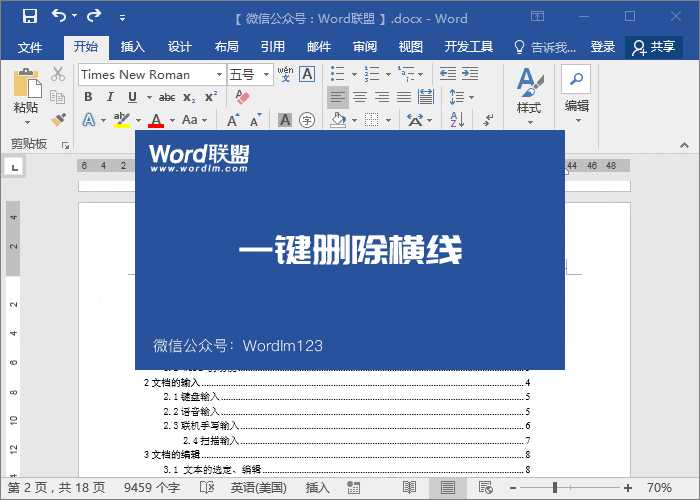
Task: Click the Increase Indent icon
Action: point(470,74)
